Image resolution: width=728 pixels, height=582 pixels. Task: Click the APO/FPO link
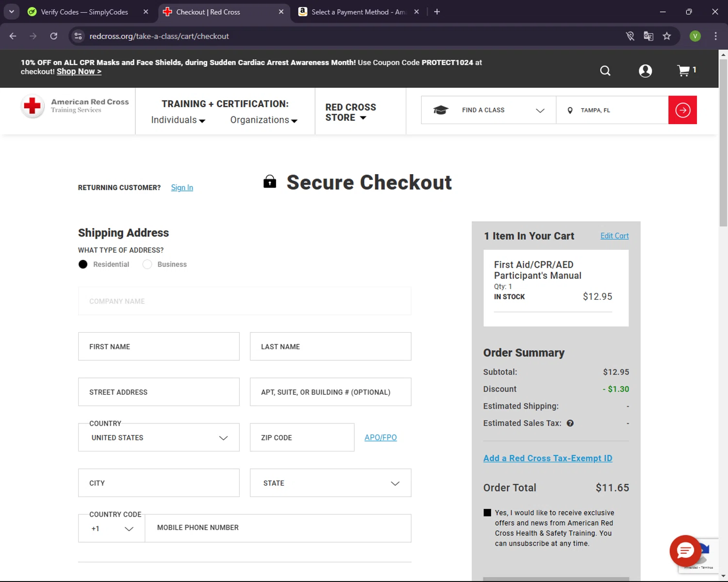[x=381, y=437]
